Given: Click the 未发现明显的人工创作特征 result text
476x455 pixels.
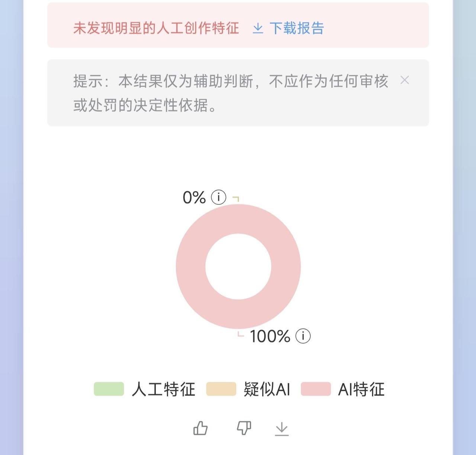Looking at the screenshot, I should 156,28.
